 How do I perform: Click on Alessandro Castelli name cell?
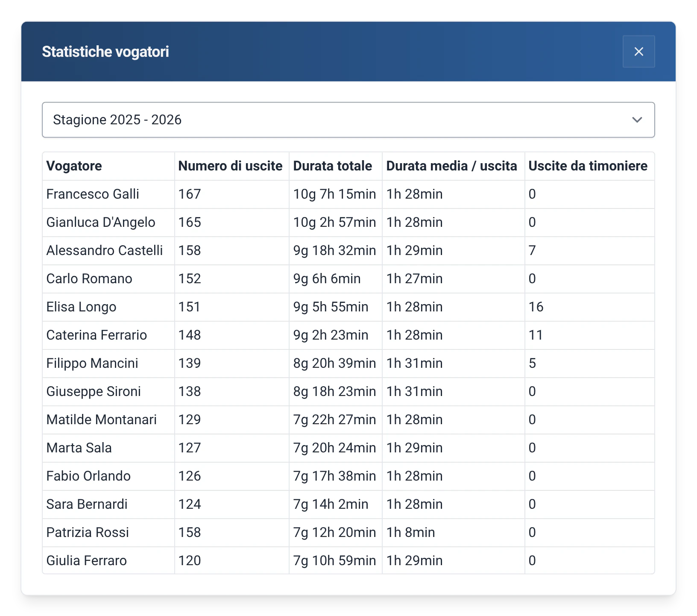105,250
